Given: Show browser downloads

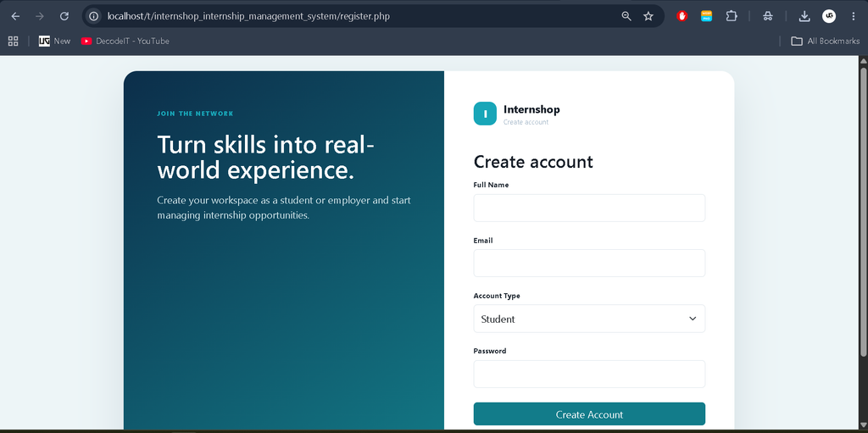Looking at the screenshot, I should tap(804, 16).
